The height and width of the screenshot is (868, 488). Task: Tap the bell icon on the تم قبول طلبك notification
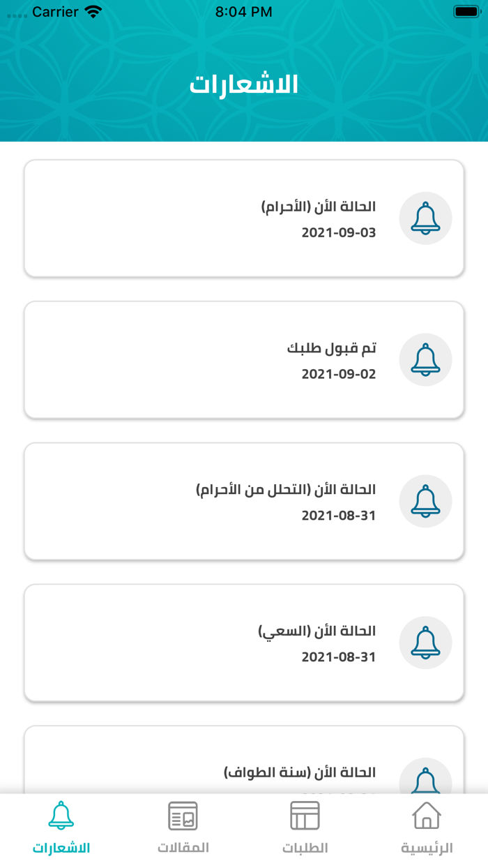pyautogui.click(x=425, y=359)
